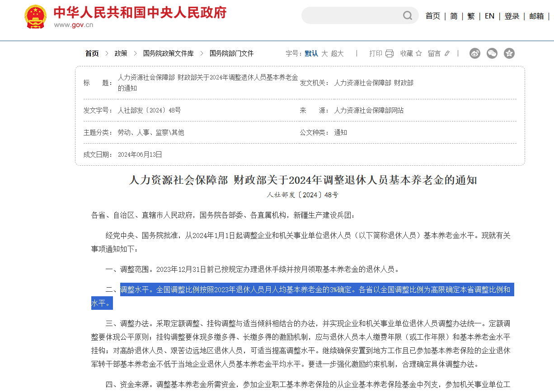Image resolution: width=554 pixels, height=392 pixels.
Task: Click the pencil icon beside 留言
Action: [446, 53]
